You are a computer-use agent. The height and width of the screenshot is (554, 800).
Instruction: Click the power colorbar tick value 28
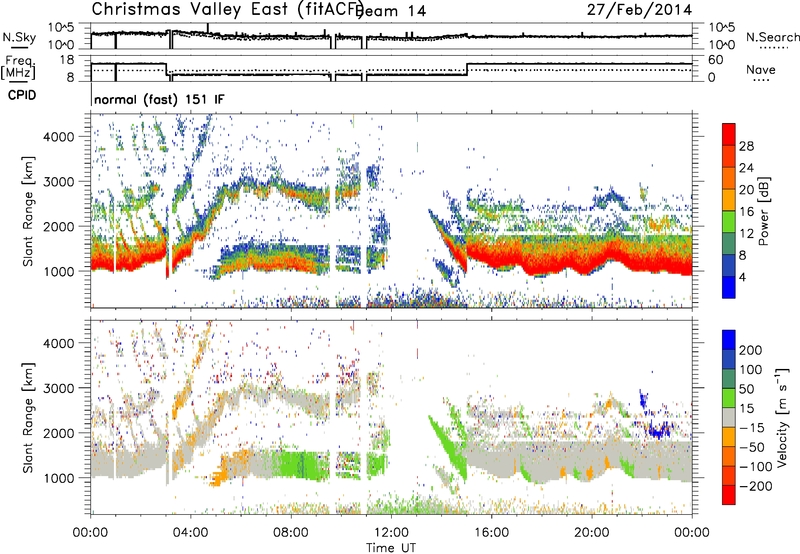point(746,146)
